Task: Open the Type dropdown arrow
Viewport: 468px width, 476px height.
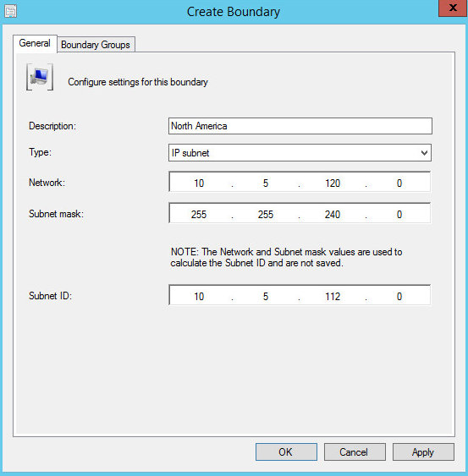Action: pyautogui.click(x=424, y=153)
